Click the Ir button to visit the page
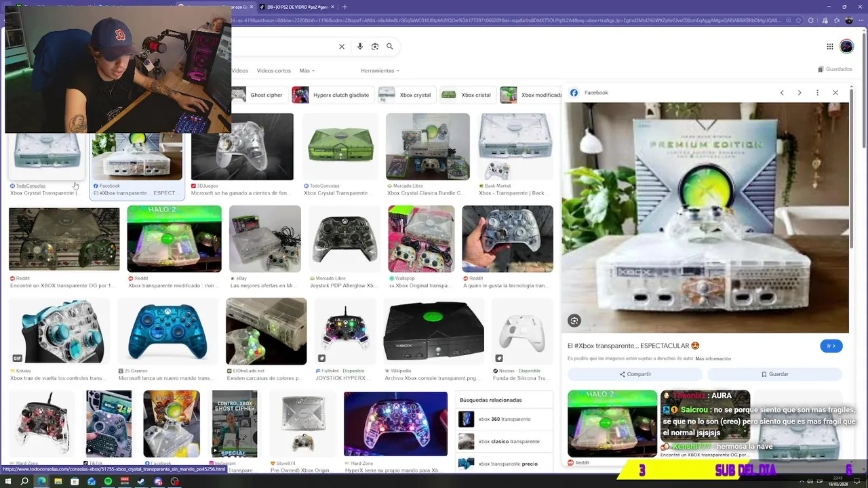The height and width of the screenshot is (488, 868). (x=831, y=346)
